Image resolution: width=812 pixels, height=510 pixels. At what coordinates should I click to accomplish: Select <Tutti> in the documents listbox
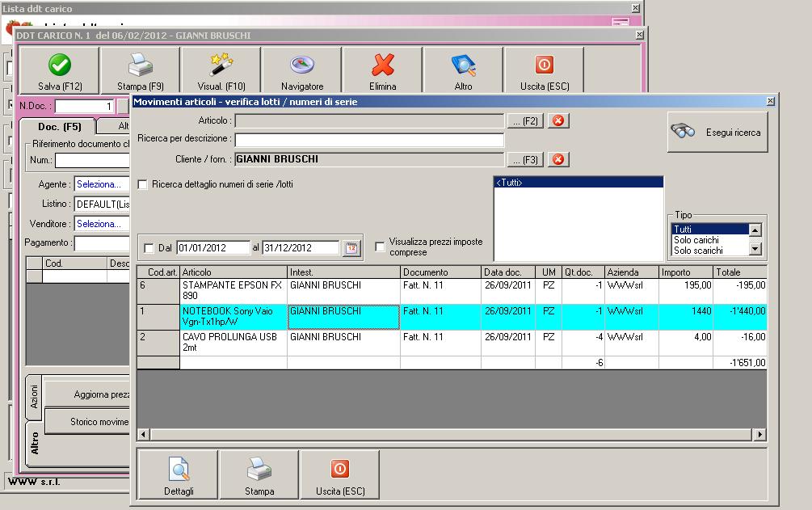[578, 183]
